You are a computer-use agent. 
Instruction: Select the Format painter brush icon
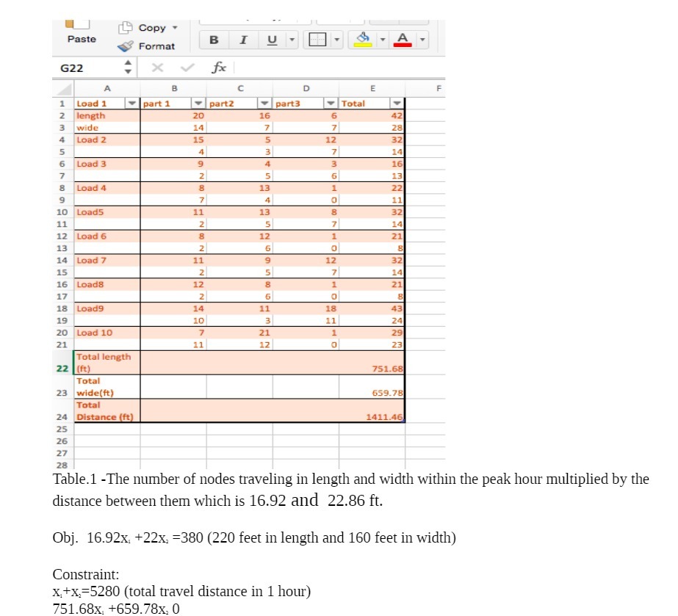126,46
